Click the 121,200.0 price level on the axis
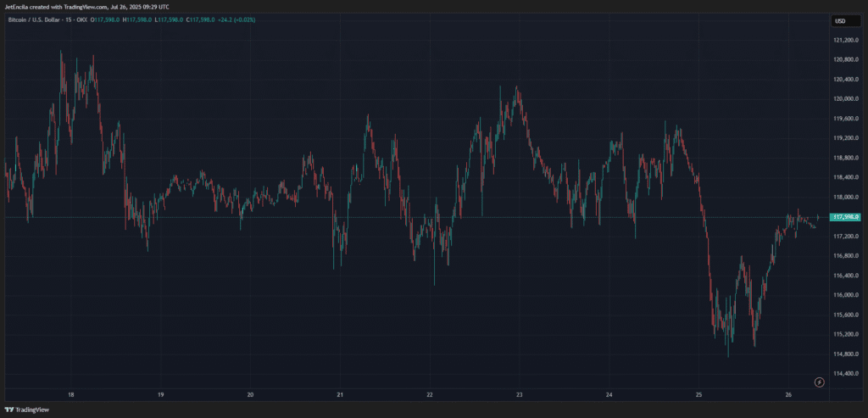This screenshot has width=868, height=418. point(848,40)
